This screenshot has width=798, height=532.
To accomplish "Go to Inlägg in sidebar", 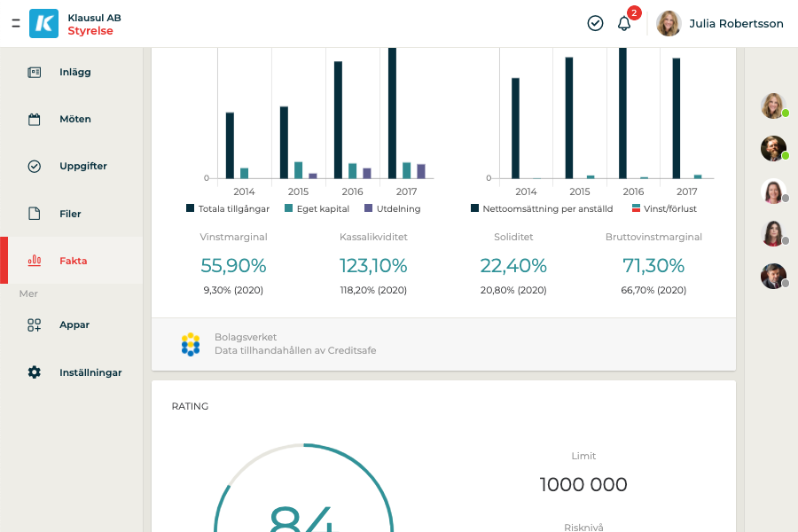I will click(74, 72).
